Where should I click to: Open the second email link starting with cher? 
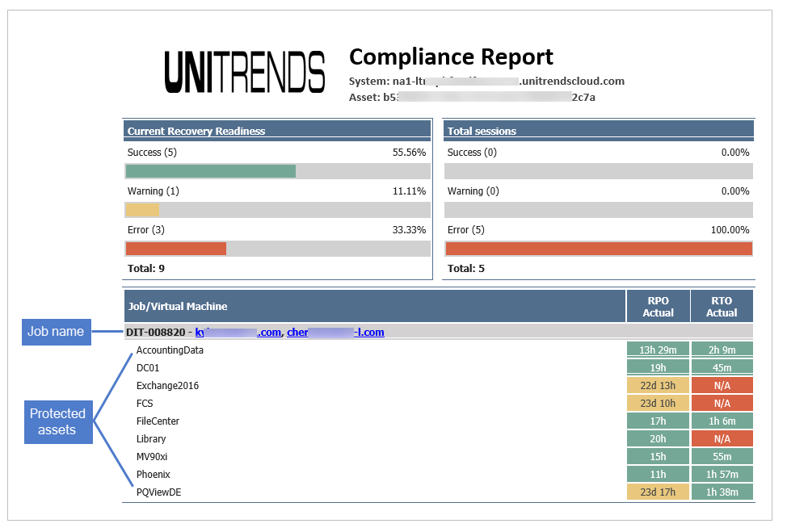click(335, 332)
